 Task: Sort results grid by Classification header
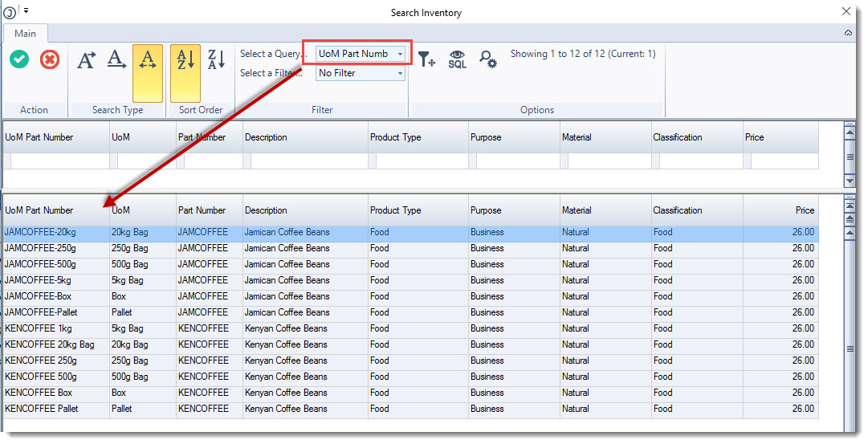697,210
